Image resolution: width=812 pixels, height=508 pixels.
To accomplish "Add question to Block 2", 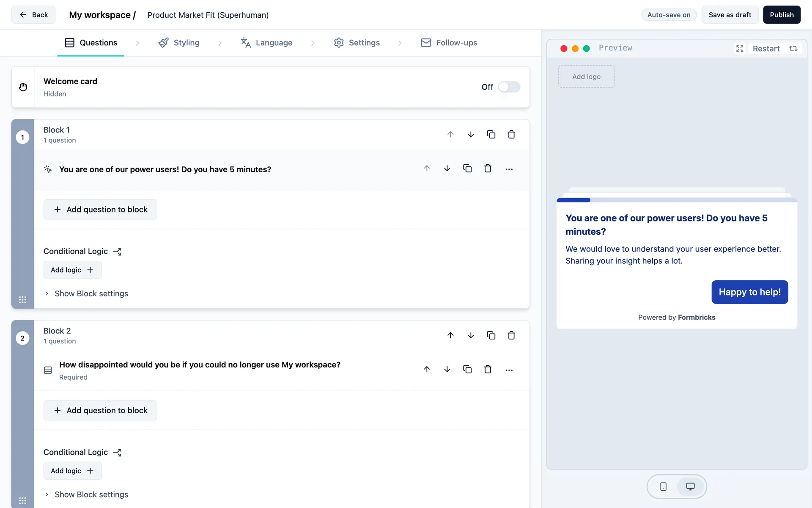I will (100, 410).
